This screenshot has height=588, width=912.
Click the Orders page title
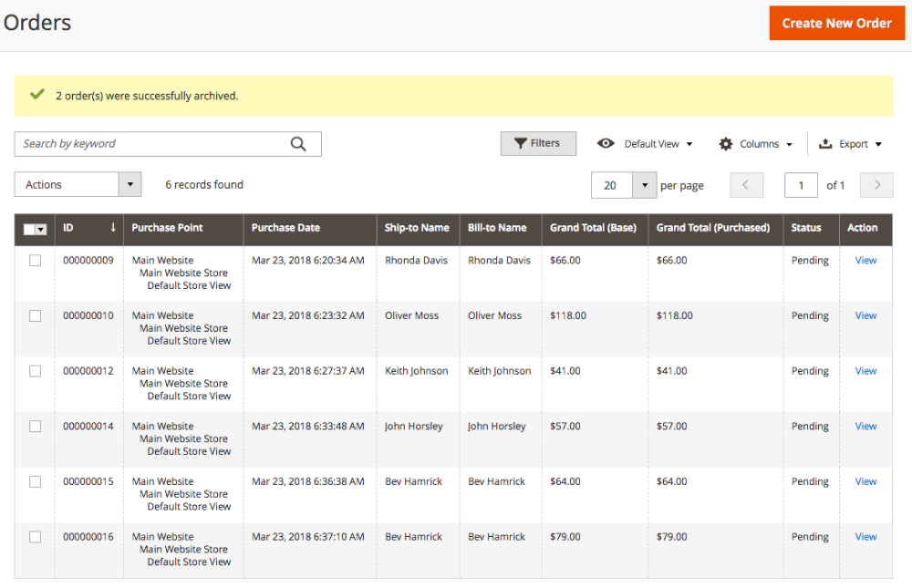pos(37,23)
